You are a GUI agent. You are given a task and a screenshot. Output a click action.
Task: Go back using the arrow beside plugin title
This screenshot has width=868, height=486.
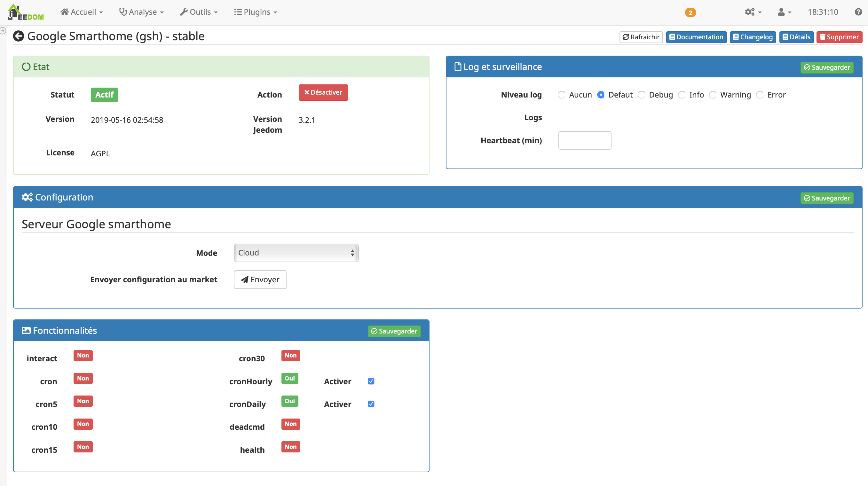point(19,36)
